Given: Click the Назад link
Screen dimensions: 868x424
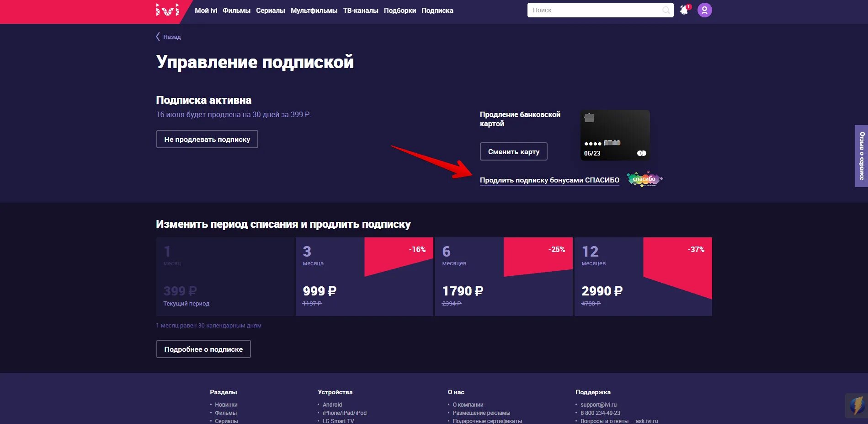Looking at the screenshot, I should click(172, 37).
